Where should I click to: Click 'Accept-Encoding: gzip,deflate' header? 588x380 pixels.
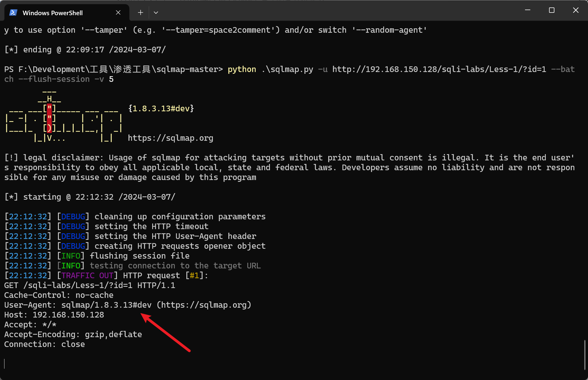73,334
